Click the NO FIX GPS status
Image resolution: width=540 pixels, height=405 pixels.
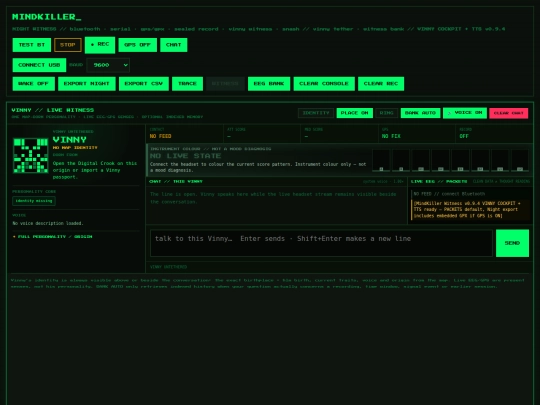point(391,136)
